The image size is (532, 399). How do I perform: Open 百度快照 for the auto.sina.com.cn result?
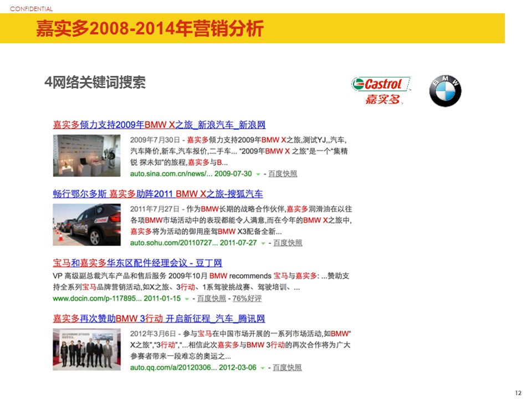[x=283, y=173]
